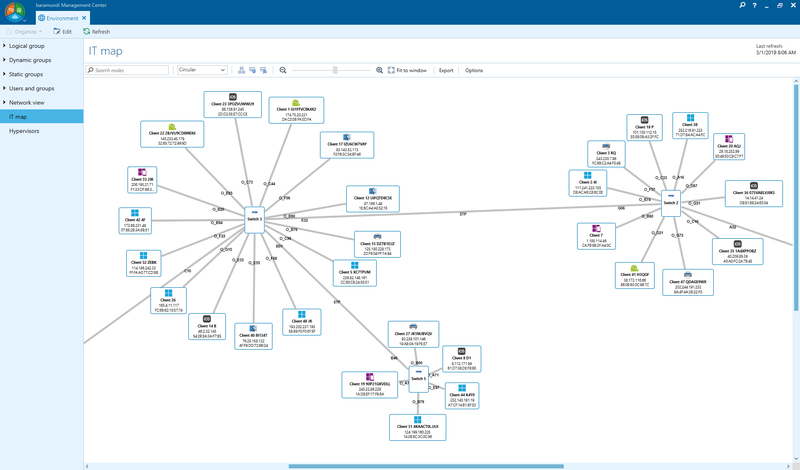The height and width of the screenshot is (470, 800).
Task: Expand the Dynamic groups tree
Action: (4, 60)
